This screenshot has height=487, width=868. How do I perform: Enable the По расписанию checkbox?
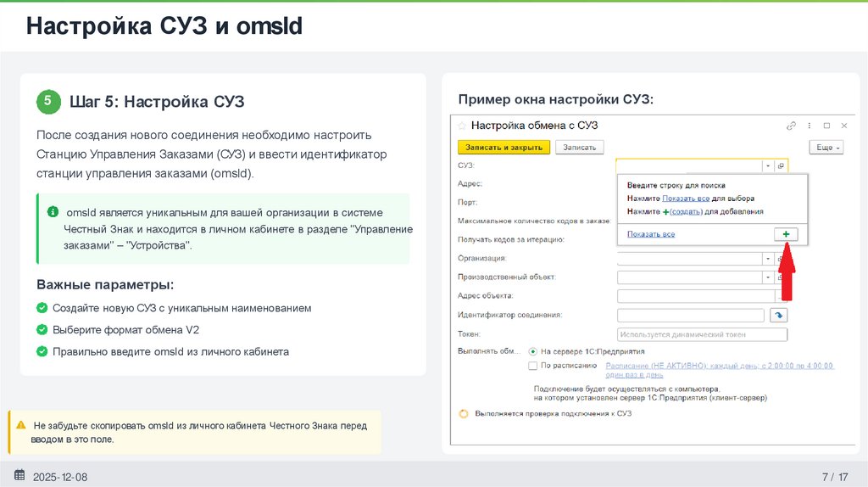[532, 366]
